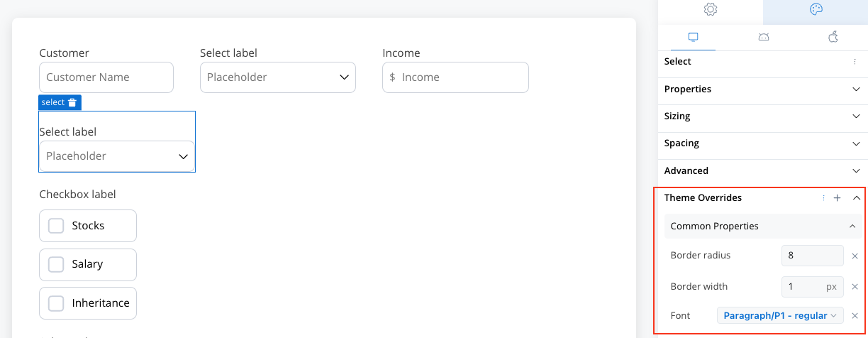Open the top Select label dropdown
Screen dimensions: 868x338
[278, 77]
